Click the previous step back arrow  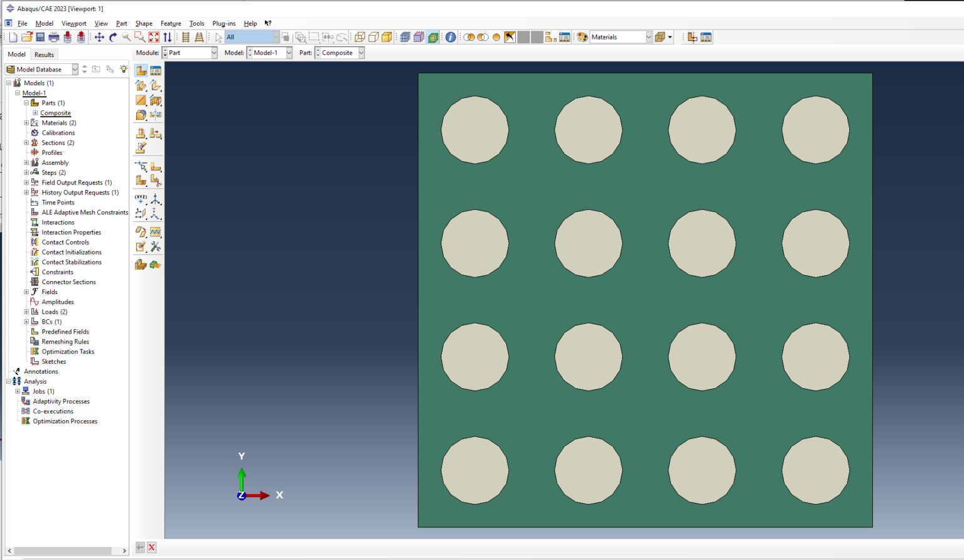[x=140, y=547]
